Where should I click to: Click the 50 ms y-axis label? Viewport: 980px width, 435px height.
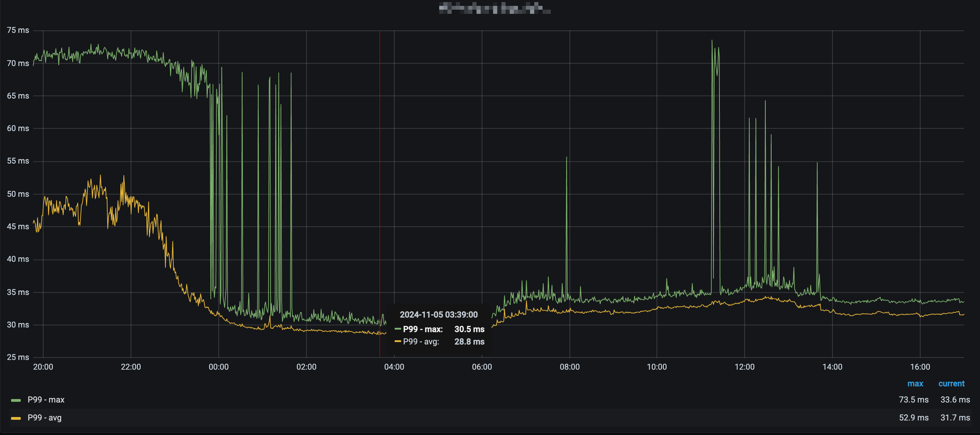click(18, 194)
